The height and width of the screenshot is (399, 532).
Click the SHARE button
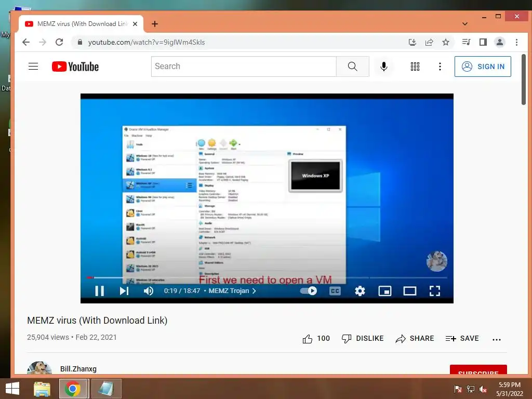pyautogui.click(x=415, y=338)
